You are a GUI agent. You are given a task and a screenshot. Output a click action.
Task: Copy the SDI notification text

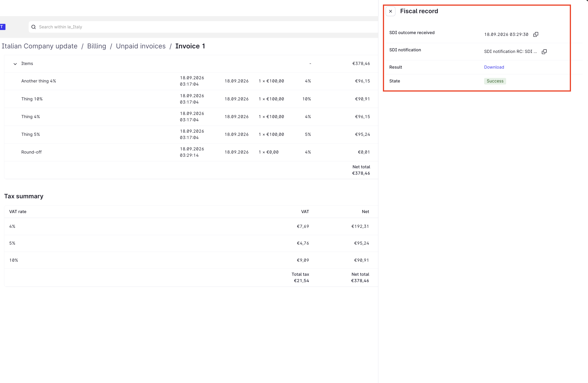(x=544, y=52)
